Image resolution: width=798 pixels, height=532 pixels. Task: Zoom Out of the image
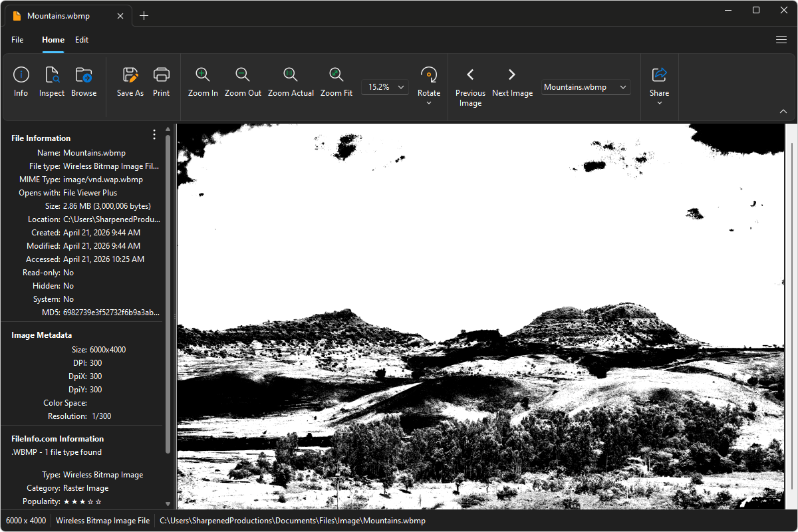click(x=243, y=81)
